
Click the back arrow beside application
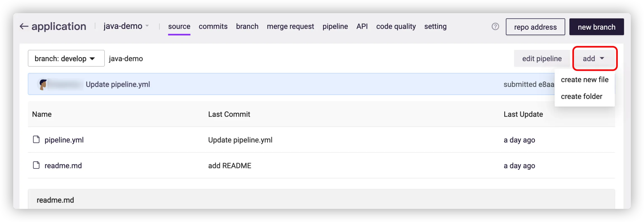click(x=24, y=27)
